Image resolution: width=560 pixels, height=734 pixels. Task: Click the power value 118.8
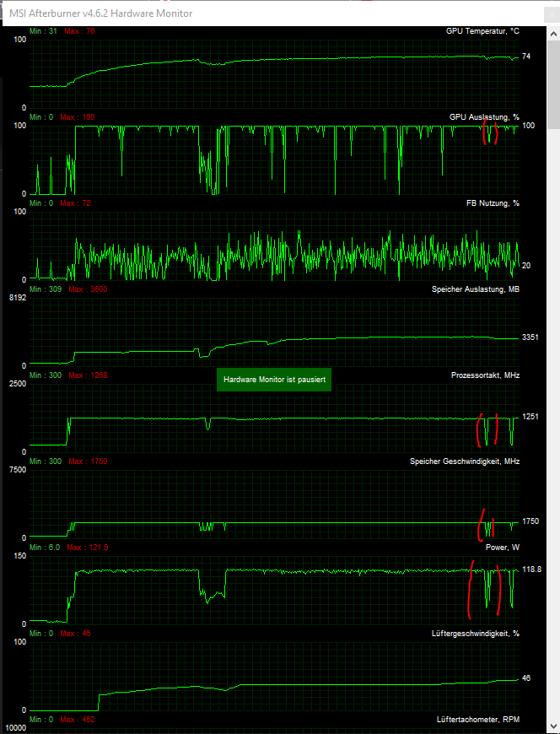pos(532,569)
